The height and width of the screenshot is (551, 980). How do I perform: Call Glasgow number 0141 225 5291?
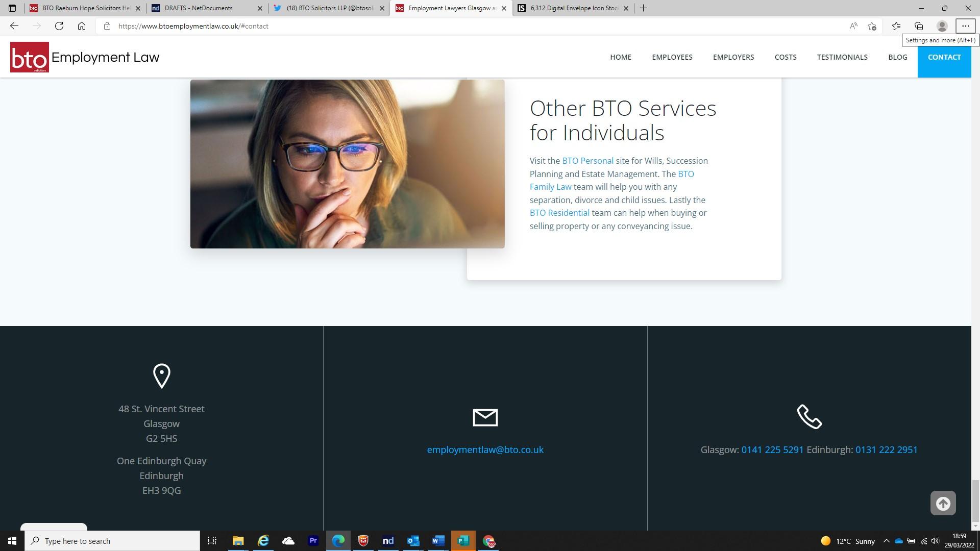pyautogui.click(x=772, y=449)
